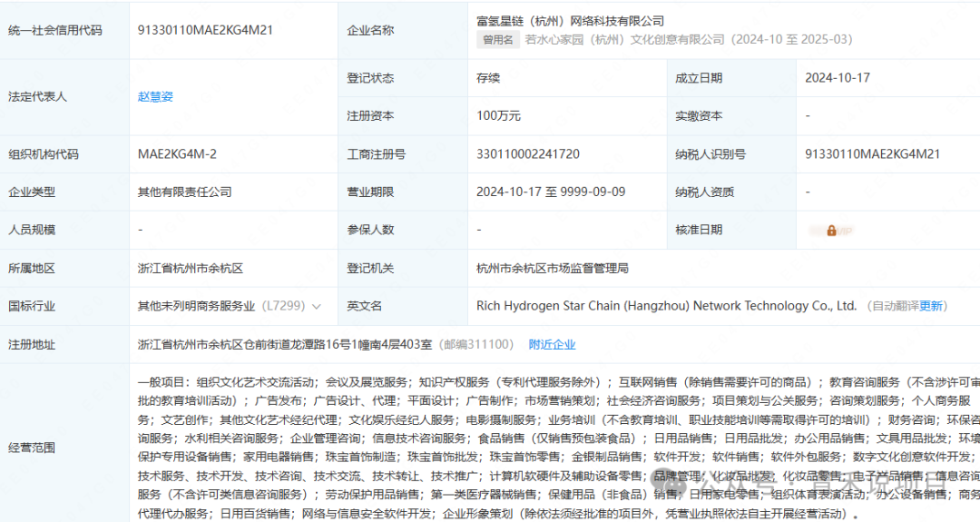Click the 曾用名 tag
980x522 pixels.
coord(498,40)
